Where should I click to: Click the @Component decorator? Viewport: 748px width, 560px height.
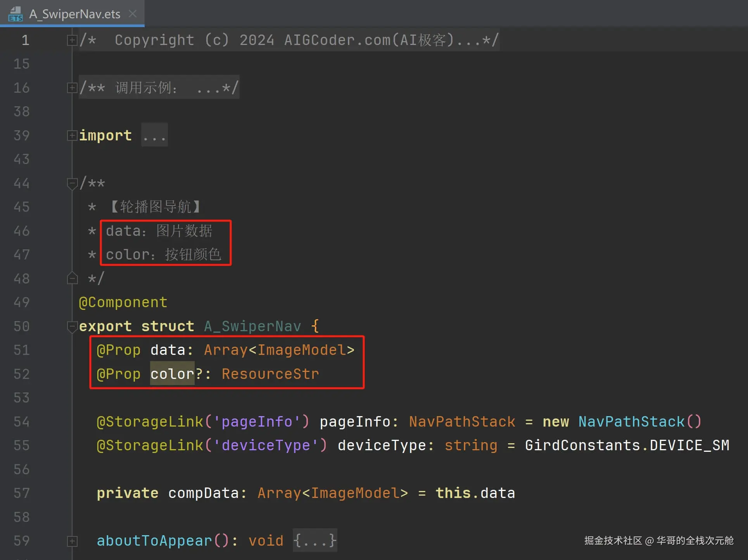(x=123, y=302)
